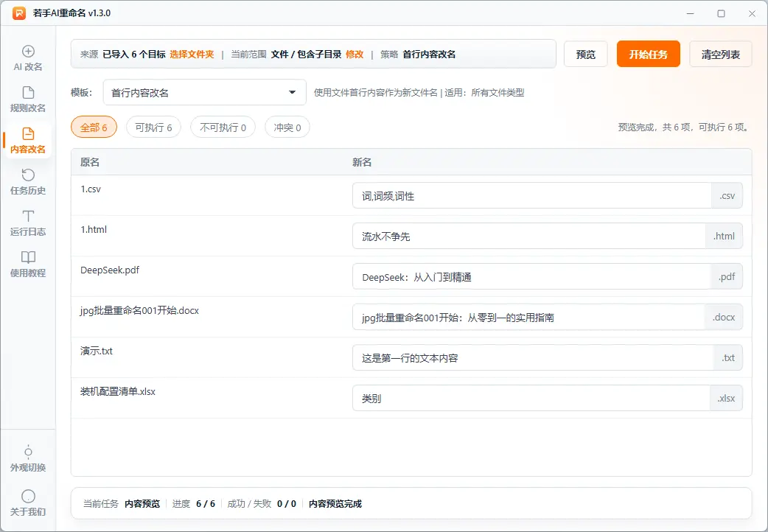The image size is (768, 532).
Task: Click the 新名 column header
Action: click(362, 162)
